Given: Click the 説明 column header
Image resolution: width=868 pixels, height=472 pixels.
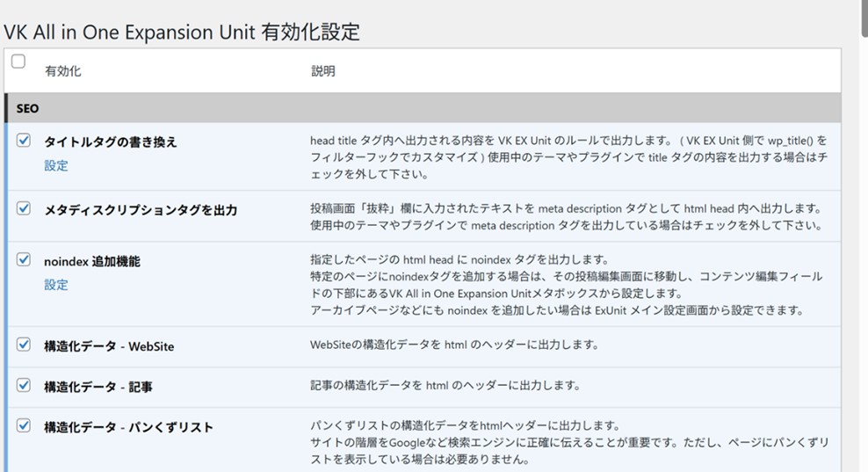Looking at the screenshot, I should pos(323,71).
